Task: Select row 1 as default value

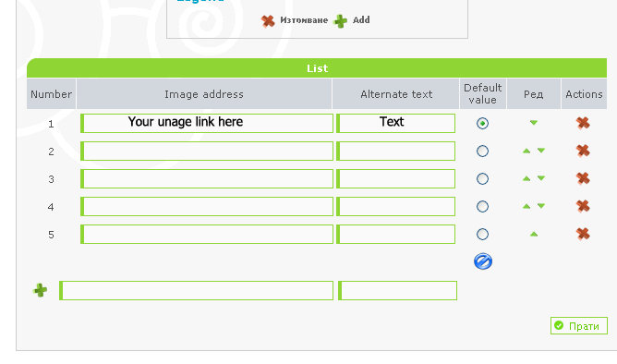Action: pos(482,123)
